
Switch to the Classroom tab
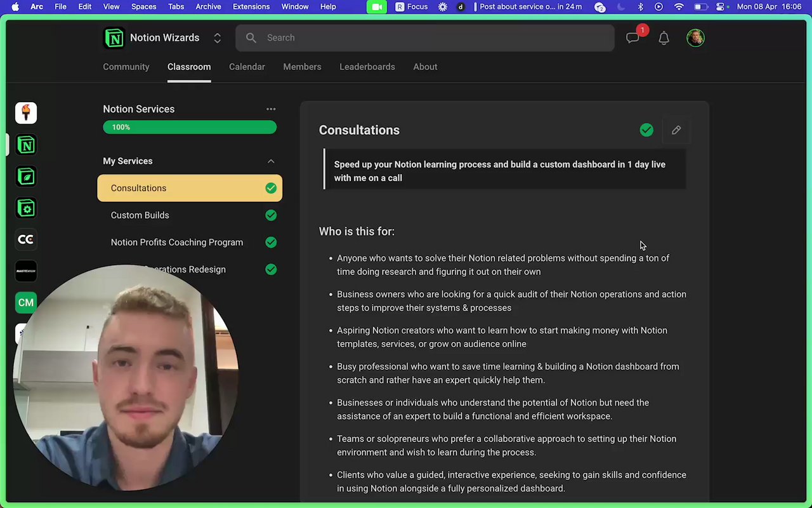tap(189, 67)
